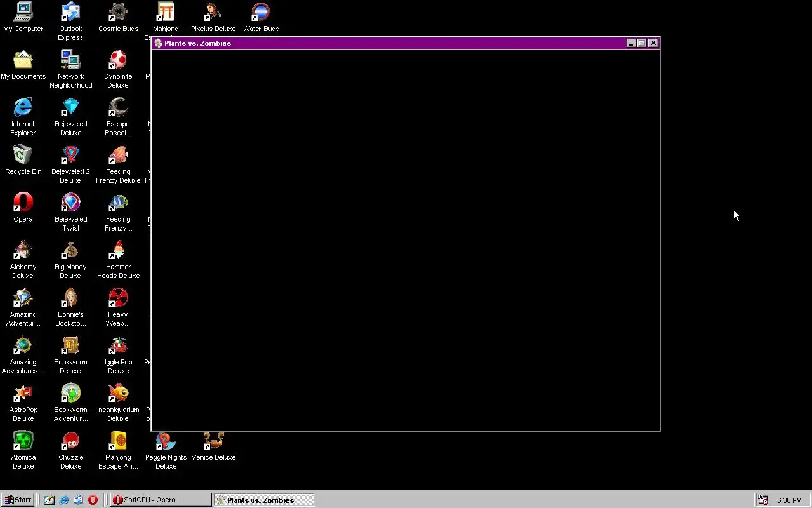Select Big Money Deluxe icon
The height and width of the screenshot is (508, 812).
[x=70, y=260]
